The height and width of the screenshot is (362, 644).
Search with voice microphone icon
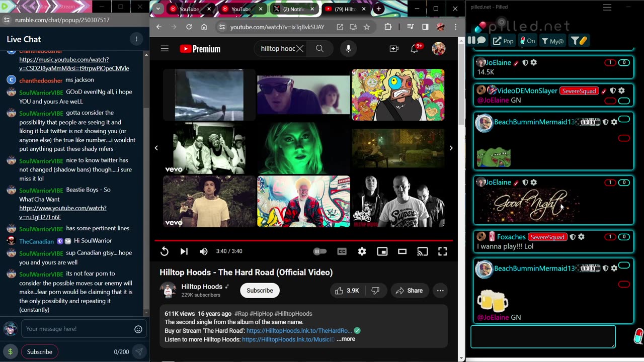[348, 49]
